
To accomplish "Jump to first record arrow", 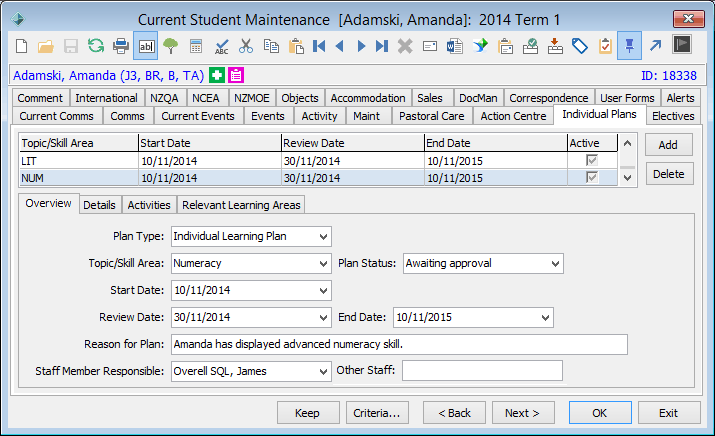I will 319,46.
